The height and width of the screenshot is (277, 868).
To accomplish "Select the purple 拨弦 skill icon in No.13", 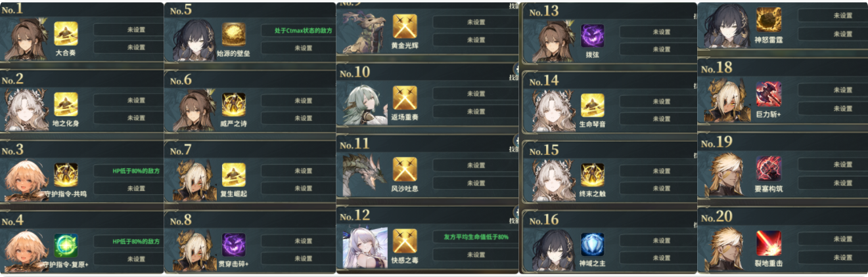I will point(592,35).
